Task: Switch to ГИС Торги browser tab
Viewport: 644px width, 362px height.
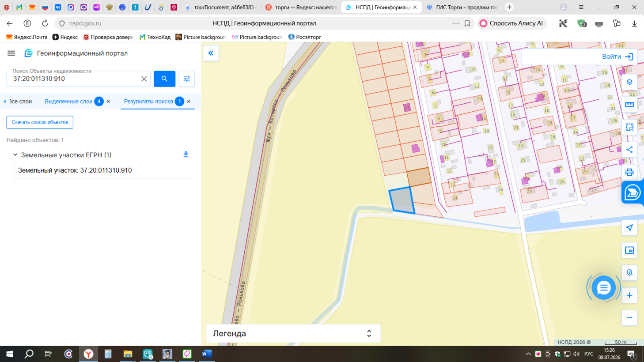Action: 462,7
